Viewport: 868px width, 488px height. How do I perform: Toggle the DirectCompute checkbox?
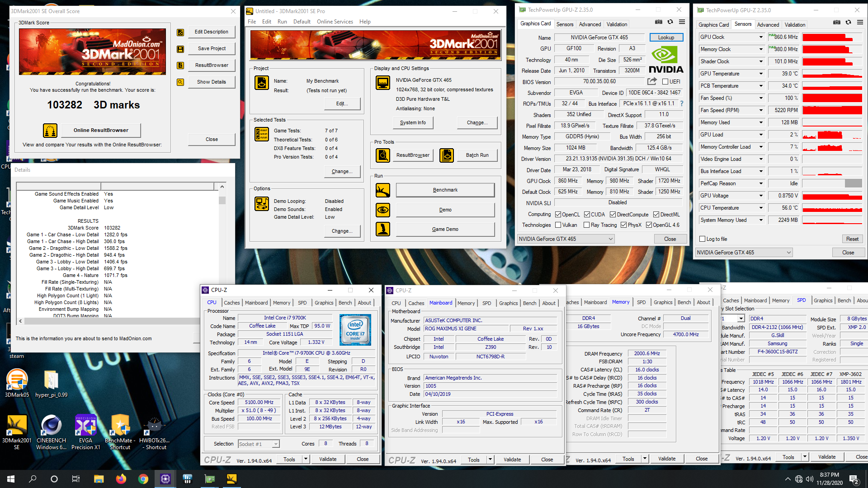click(613, 215)
